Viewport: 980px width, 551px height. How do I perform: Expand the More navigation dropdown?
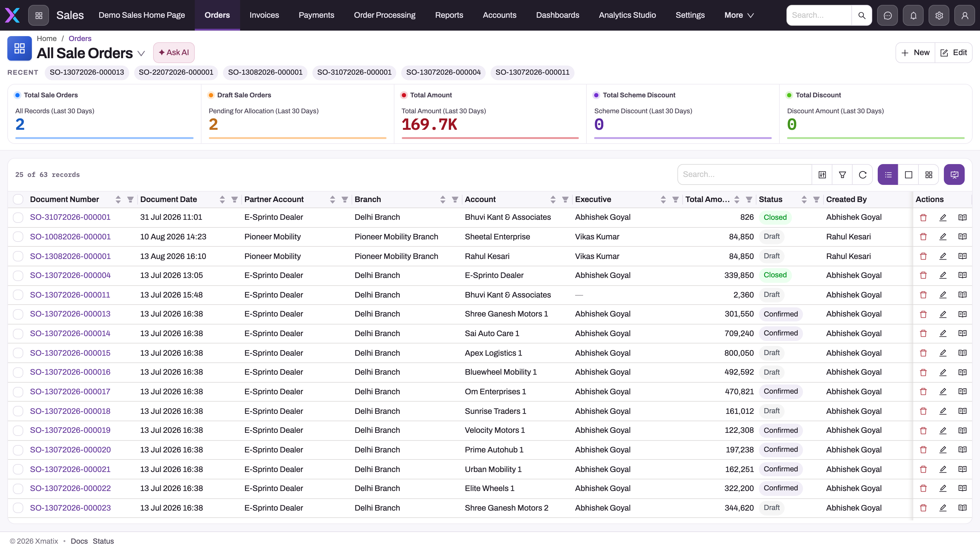tap(739, 15)
